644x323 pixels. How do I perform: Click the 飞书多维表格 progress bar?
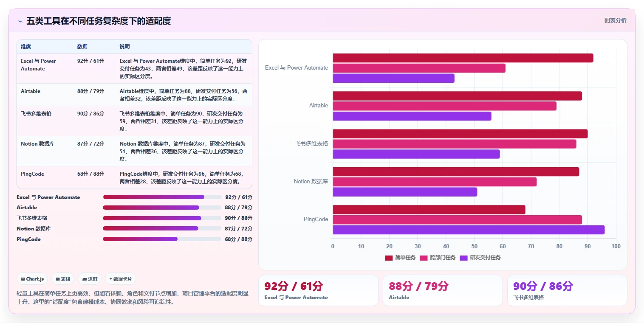(x=162, y=218)
